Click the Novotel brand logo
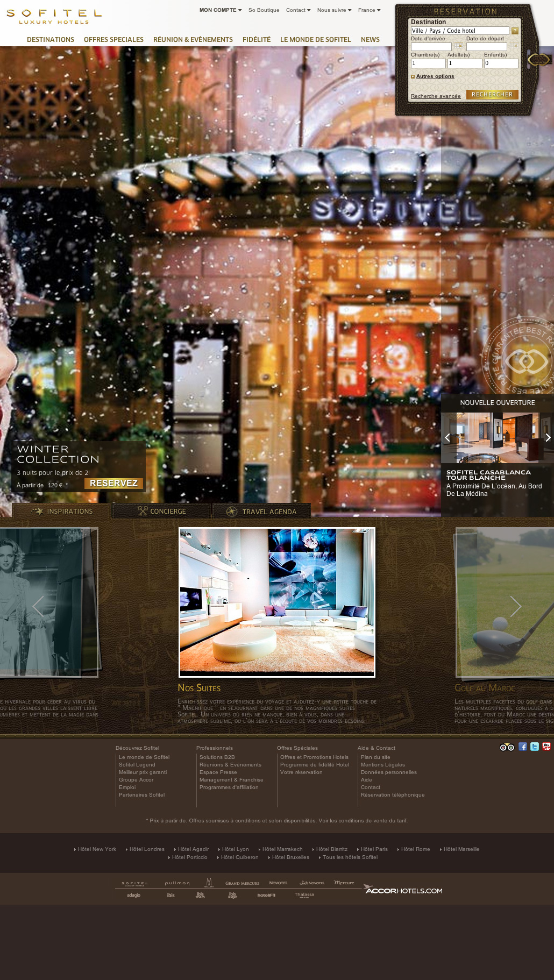The height and width of the screenshot is (980, 554). coord(278,883)
